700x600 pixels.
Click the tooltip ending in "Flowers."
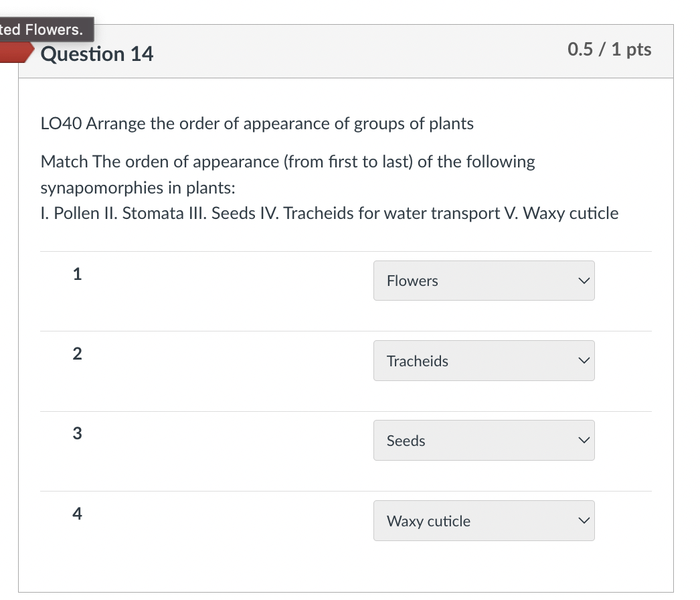(x=44, y=29)
